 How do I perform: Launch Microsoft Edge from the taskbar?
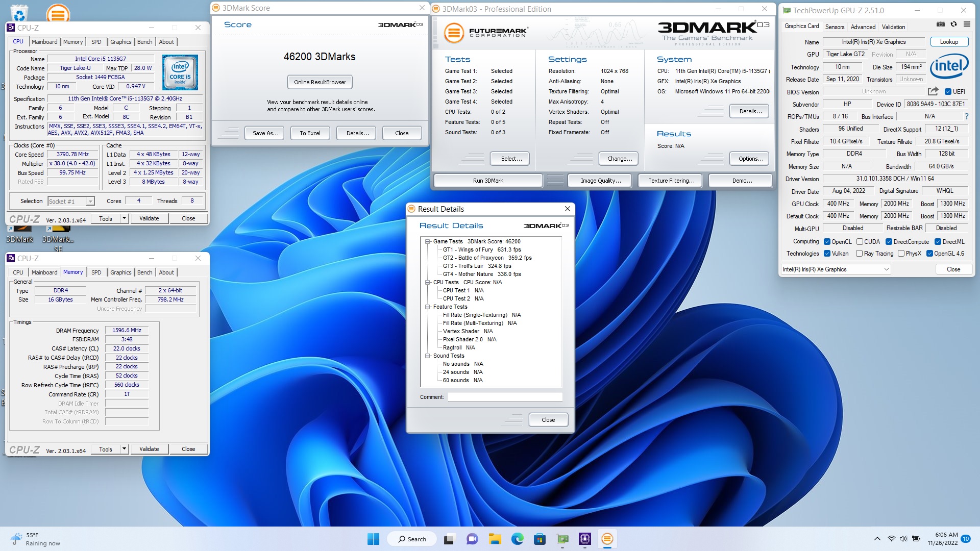pyautogui.click(x=517, y=539)
